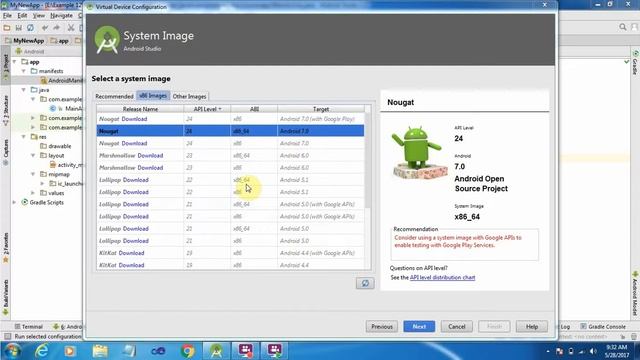Screen dimensions: 640x360
Task: Click the Cancel button
Action: pos(457,327)
